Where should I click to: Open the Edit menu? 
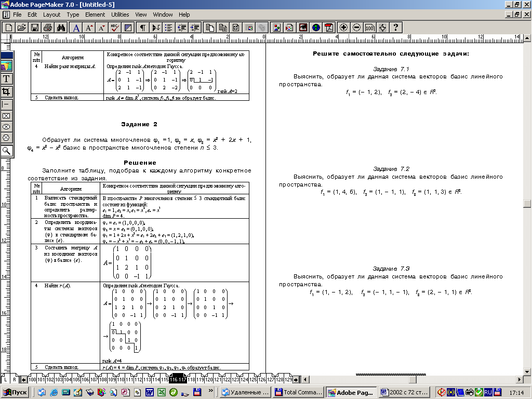tap(32, 15)
